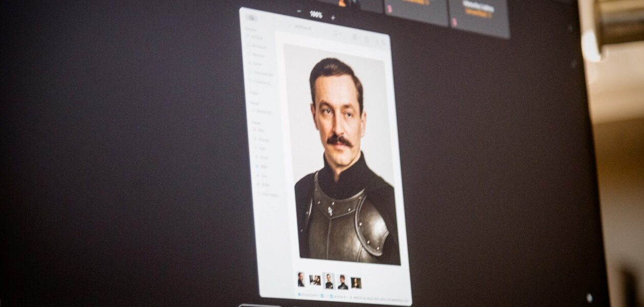Open All Tags entry in sidebar
Image resolution: width=644 pixels, height=307 pixels.
coord(268,194)
